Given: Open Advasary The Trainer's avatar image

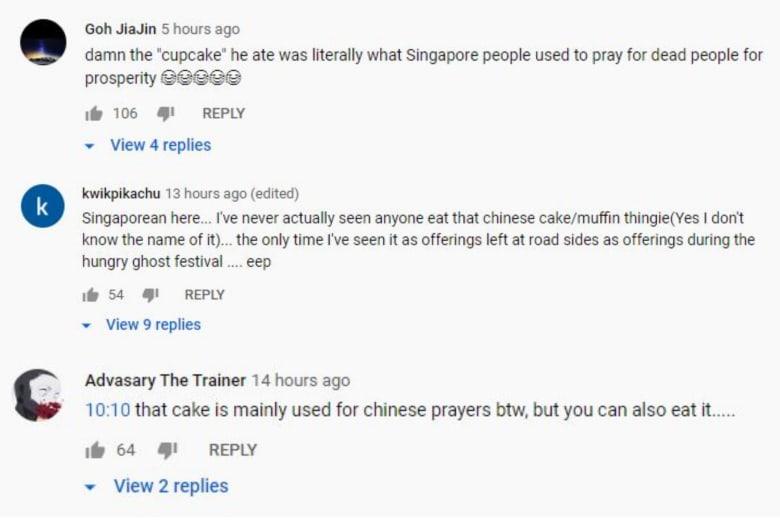Looking at the screenshot, I should coord(38,395).
